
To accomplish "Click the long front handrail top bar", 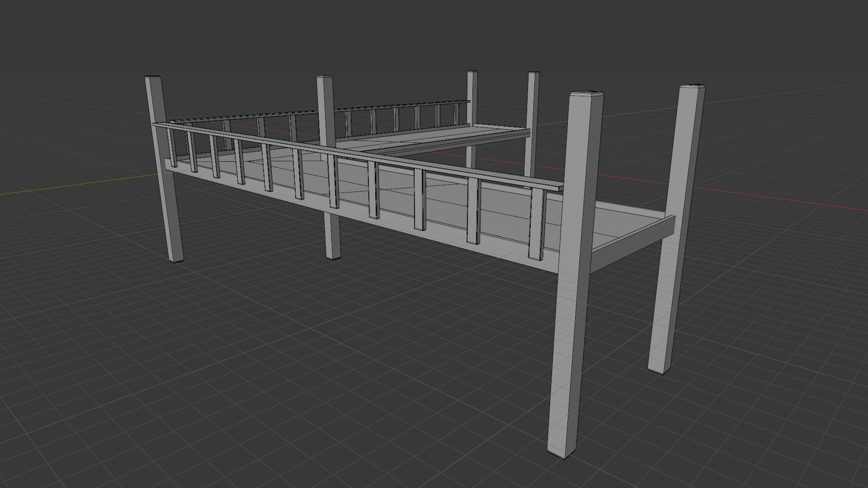I will tap(358, 156).
